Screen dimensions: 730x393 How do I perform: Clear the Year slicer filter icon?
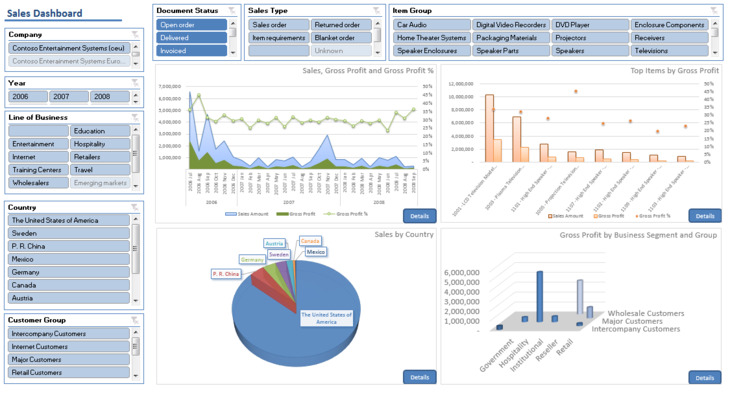(135, 83)
